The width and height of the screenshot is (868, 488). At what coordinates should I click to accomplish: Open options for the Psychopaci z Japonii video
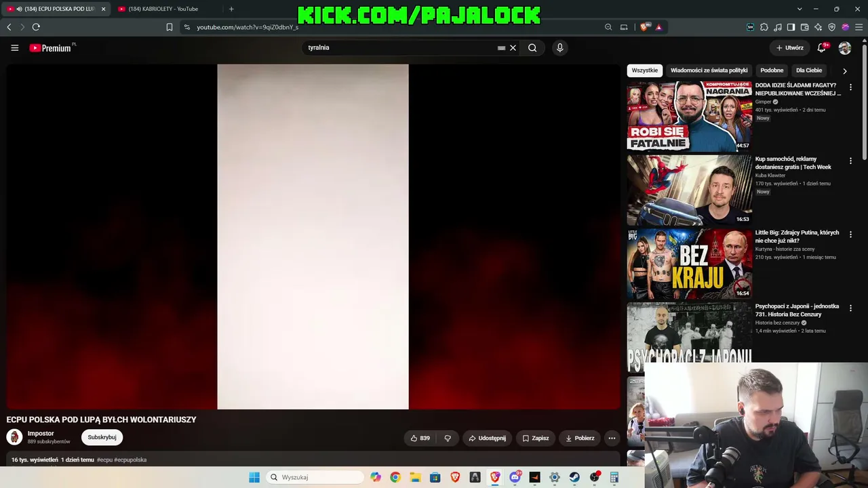pyautogui.click(x=850, y=308)
